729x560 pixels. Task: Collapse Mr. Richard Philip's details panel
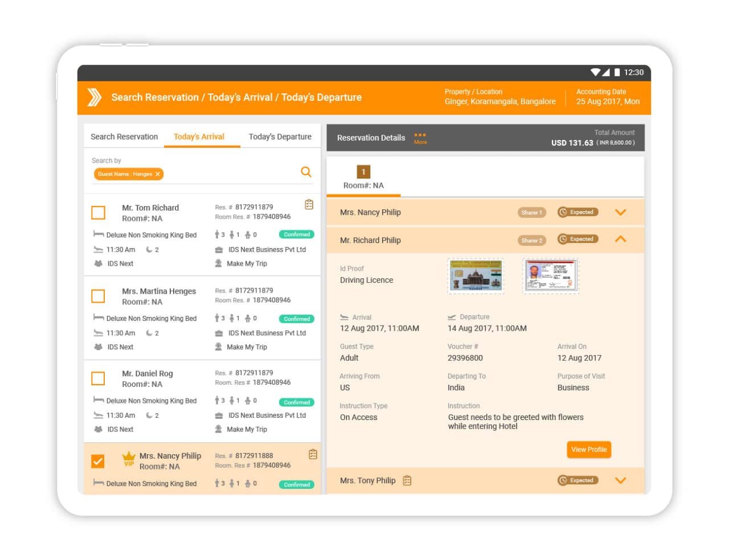click(x=620, y=239)
